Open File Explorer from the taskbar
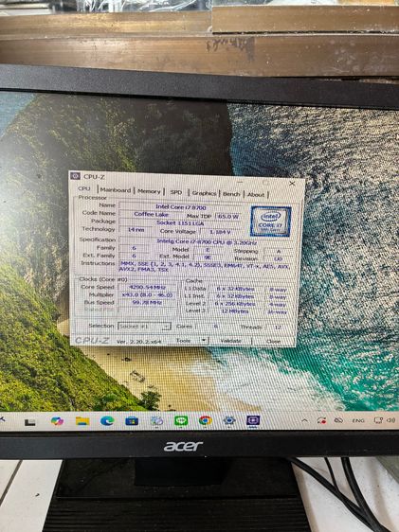Screen dimensions: 399x532 (x=82, y=421)
